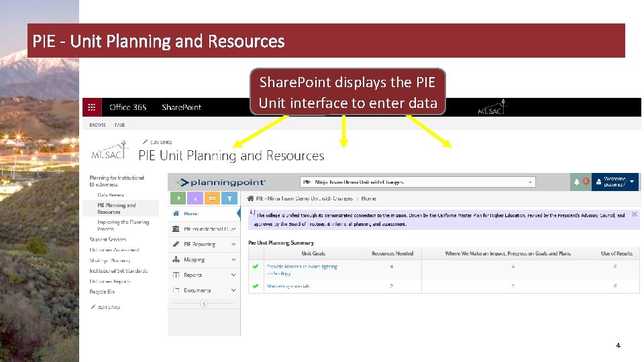Click pencil icon by bottom EDIT LINKS
Screen dimensions: 644x362
(x=93, y=307)
